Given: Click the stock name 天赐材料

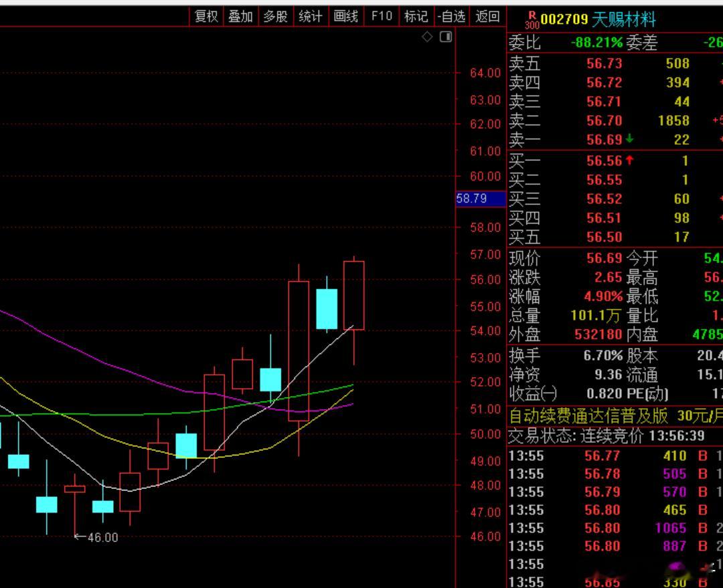Looking at the screenshot, I should tap(623, 19).
